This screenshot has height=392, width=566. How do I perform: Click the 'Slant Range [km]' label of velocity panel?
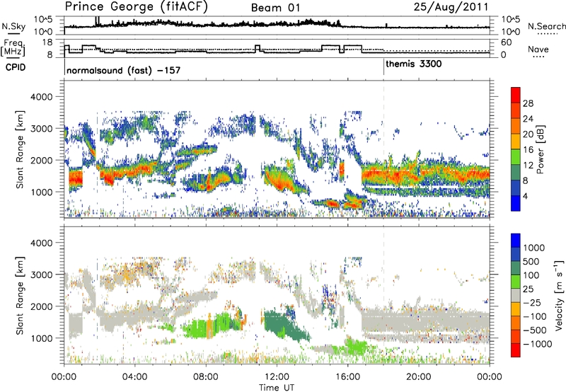click(x=20, y=295)
